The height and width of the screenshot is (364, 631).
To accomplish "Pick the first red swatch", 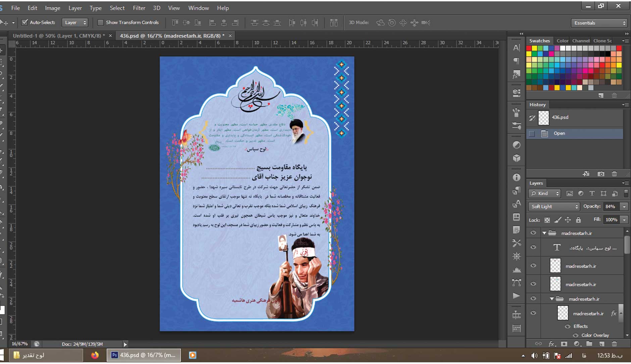I will coord(529,48).
